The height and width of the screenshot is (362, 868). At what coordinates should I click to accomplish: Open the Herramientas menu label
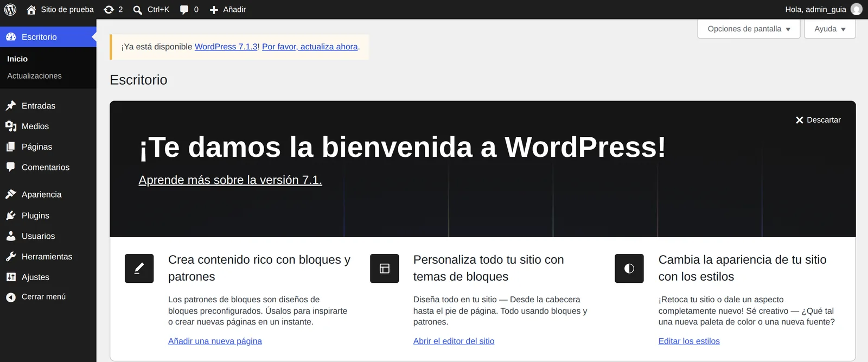(47, 257)
